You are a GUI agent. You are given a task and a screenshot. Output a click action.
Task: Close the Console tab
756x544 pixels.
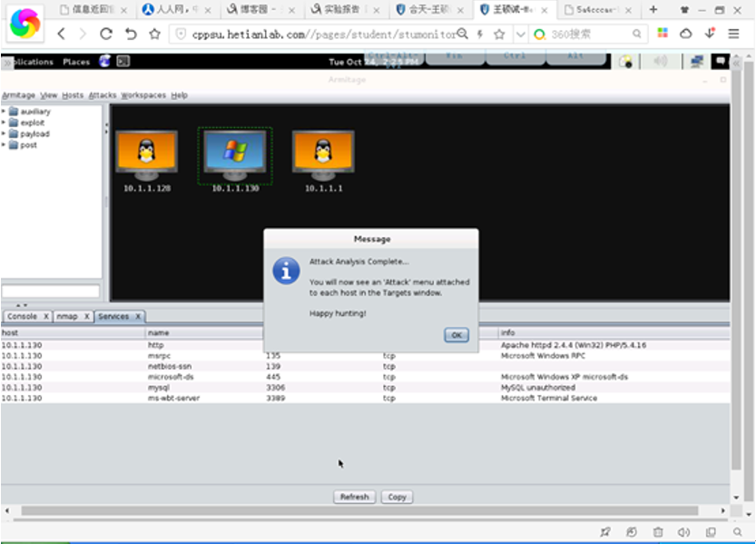tap(45, 316)
